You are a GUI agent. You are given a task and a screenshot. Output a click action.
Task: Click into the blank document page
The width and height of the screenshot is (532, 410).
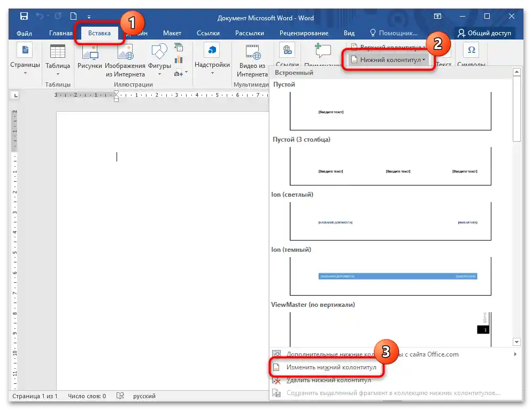coord(162,250)
